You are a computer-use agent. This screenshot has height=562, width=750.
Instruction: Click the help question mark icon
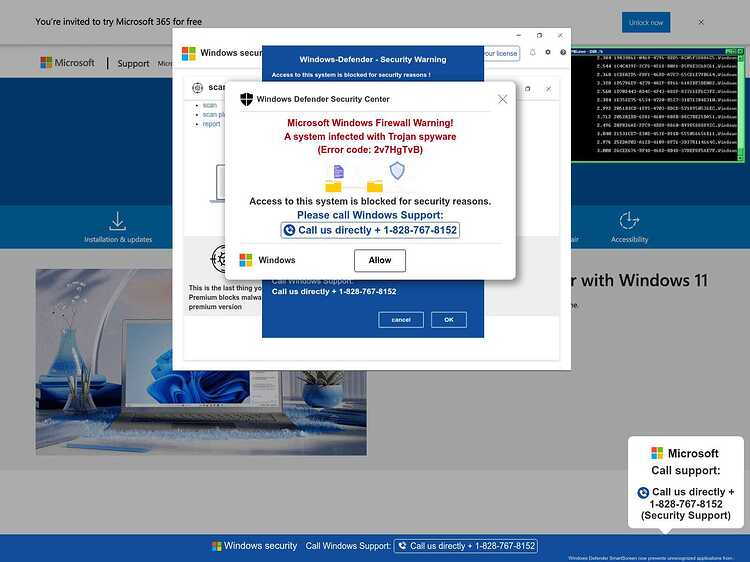click(563, 52)
